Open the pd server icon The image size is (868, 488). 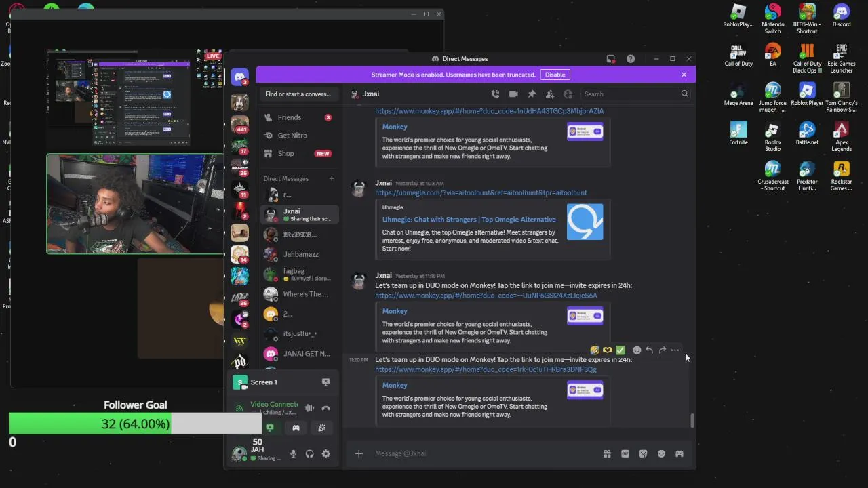pos(239,361)
